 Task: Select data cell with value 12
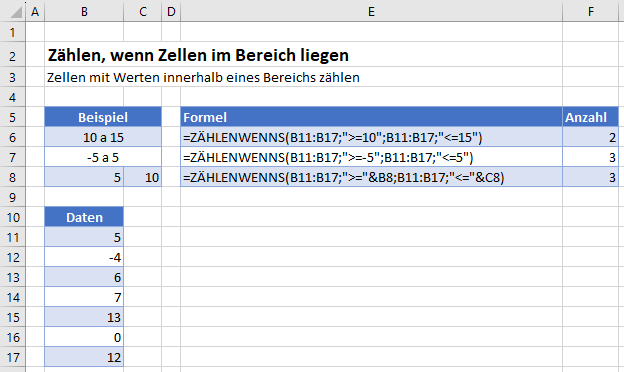click(84, 357)
